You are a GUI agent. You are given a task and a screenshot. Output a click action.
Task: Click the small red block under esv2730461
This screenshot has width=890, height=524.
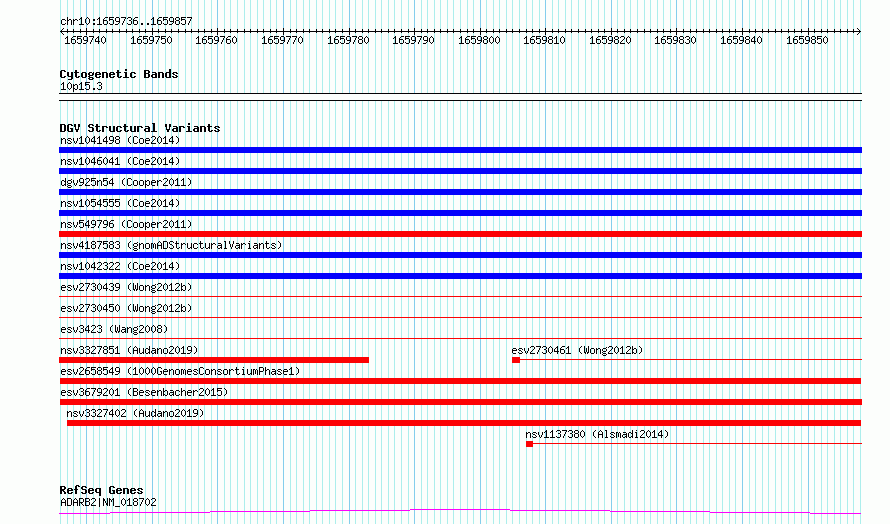[x=516, y=360]
